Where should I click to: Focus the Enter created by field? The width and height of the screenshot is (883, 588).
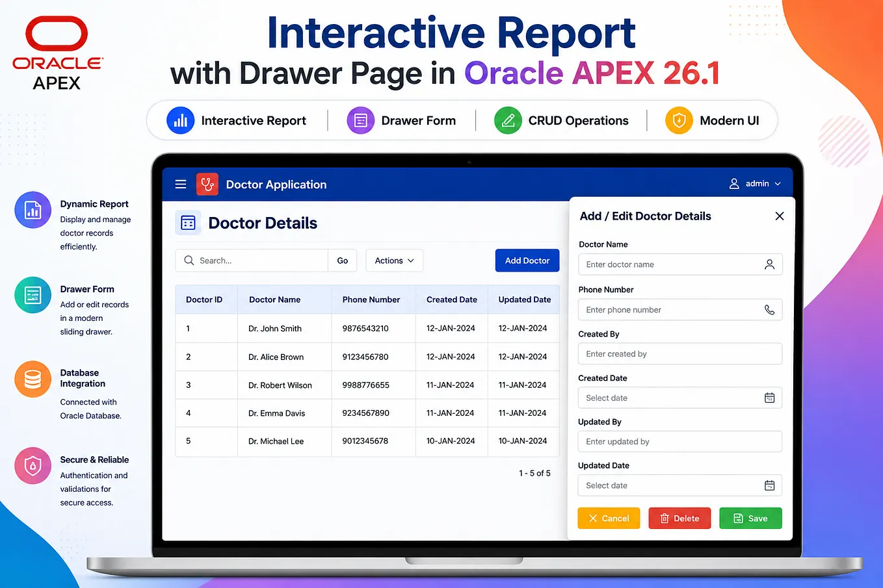[680, 354]
